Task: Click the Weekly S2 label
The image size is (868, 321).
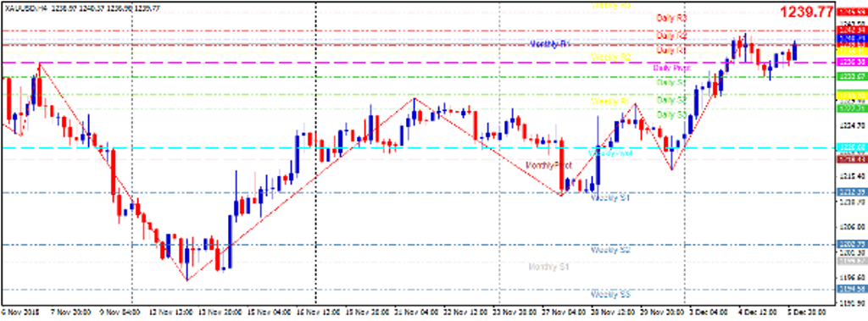Action: (x=611, y=250)
